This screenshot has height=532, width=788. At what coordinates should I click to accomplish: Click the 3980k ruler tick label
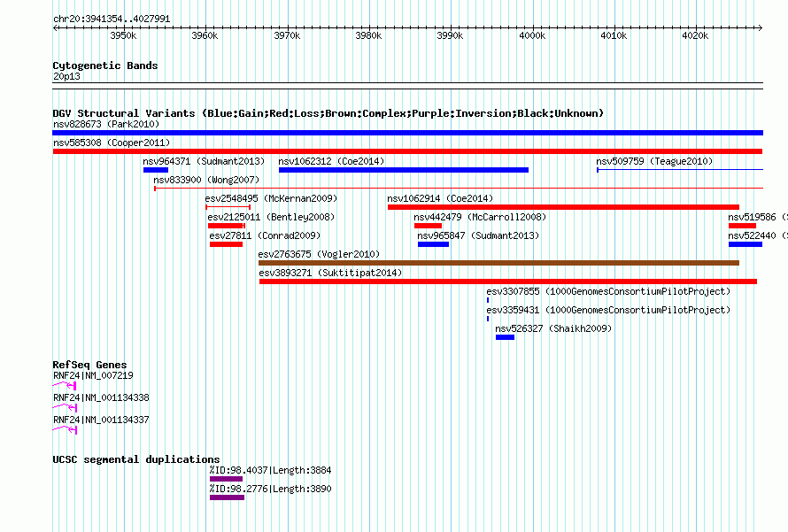click(x=368, y=35)
